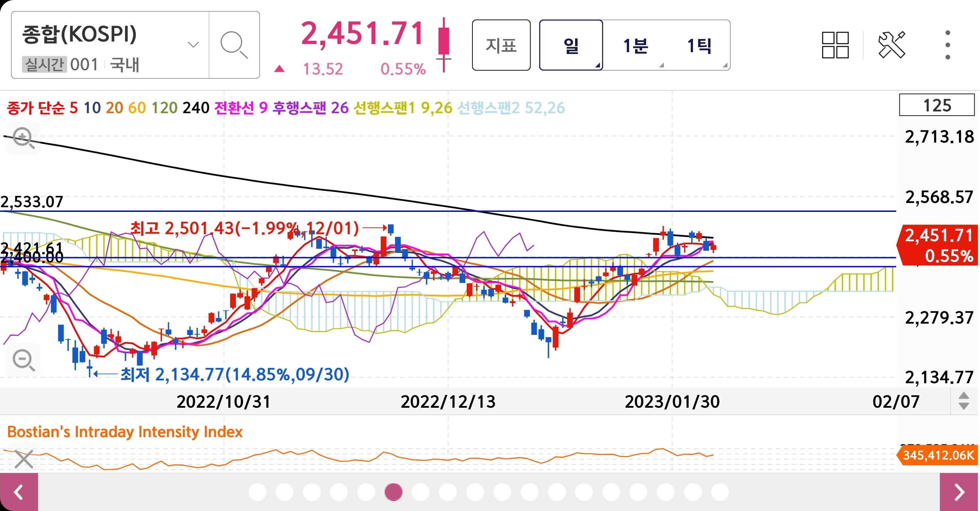Expand the 종합(KOSPI) index dropdown
Viewport: 980px width, 511px height.
193,45
